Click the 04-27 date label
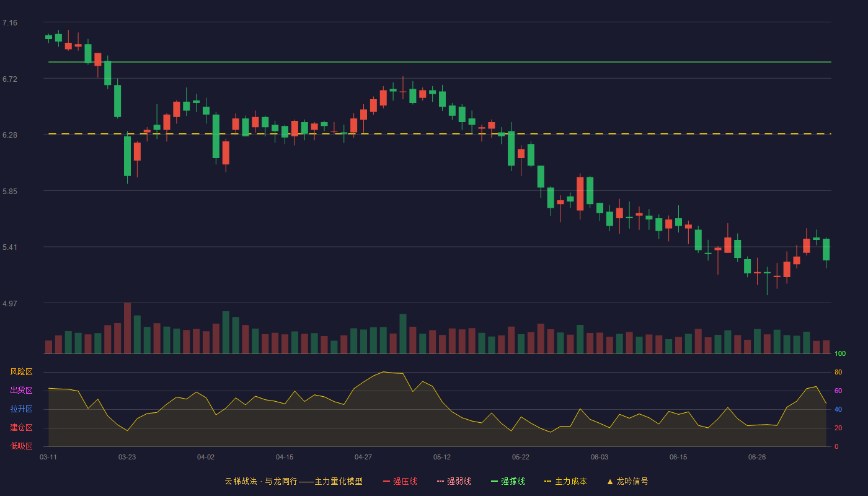 [x=363, y=457]
